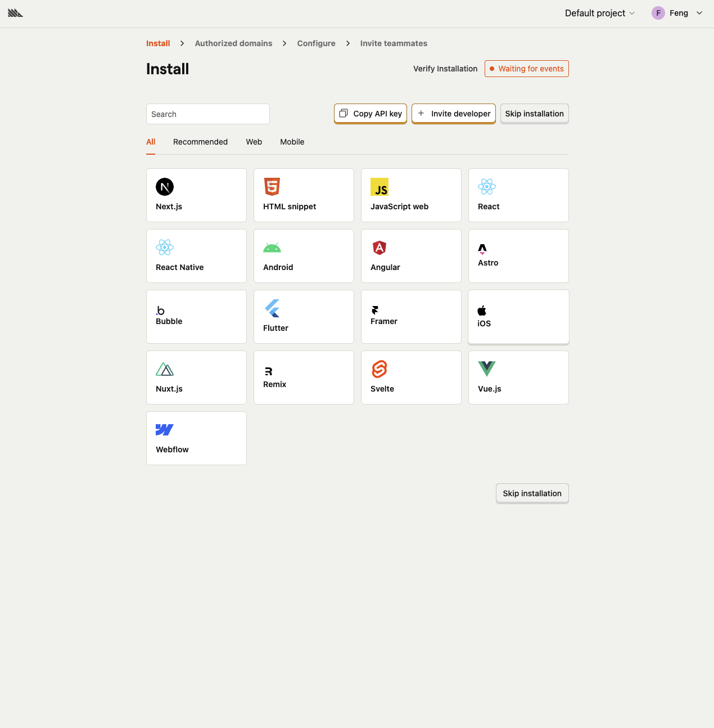The height and width of the screenshot is (728, 714).
Task: Click the bottom Skip installation button
Action: 532,493
